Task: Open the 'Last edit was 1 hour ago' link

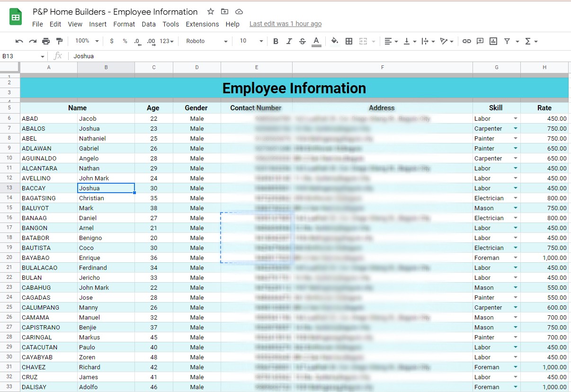Action: click(x=285, y=24)
